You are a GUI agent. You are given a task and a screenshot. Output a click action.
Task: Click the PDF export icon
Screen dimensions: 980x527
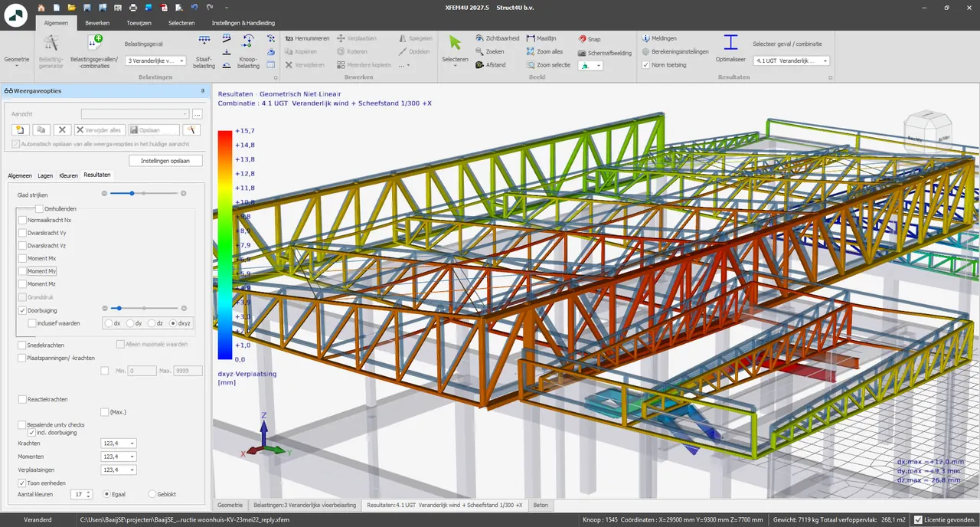click(165, 8)
